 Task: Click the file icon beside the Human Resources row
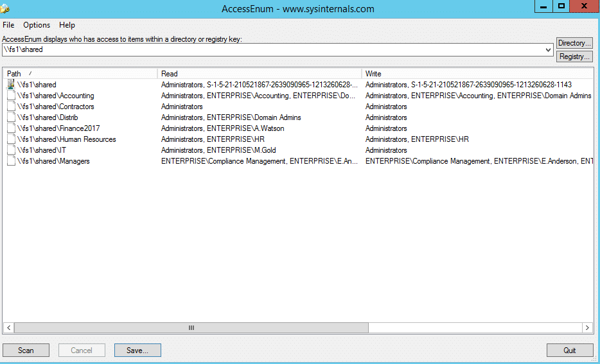point(11,139)
